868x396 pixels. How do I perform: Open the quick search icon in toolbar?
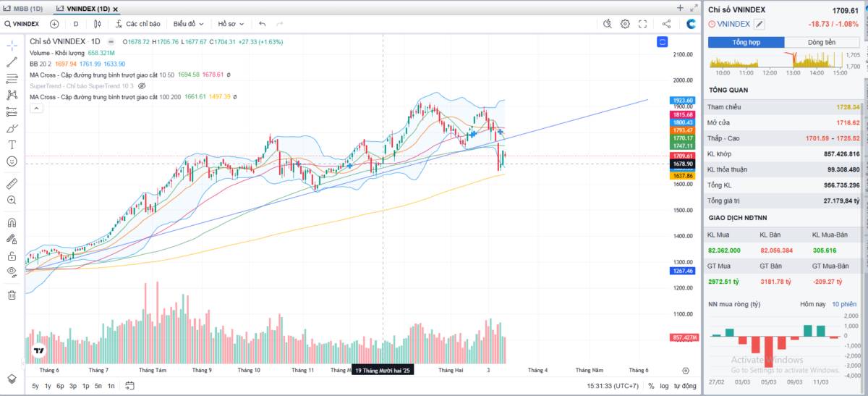click(x=608, y=24)
